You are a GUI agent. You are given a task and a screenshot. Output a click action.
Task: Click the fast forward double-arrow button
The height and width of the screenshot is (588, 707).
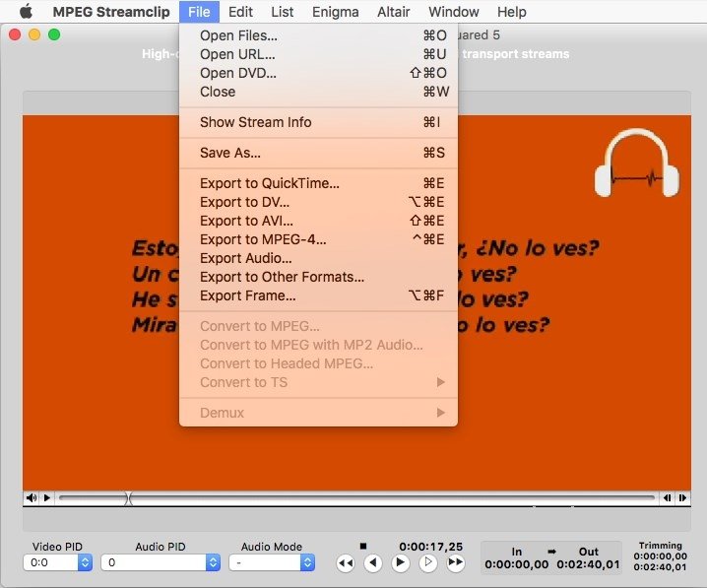[x=455, y=562]
